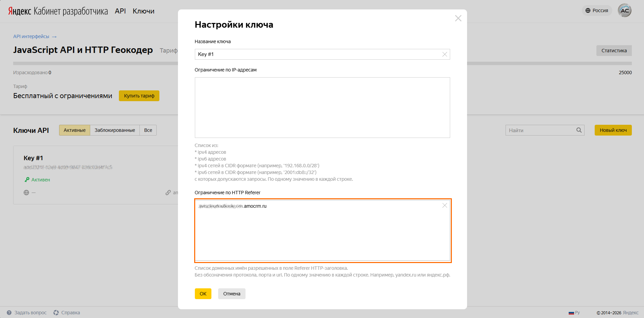The height and width of the screenshot is (318, 644).
Task: Click the search magnifier icon
Action: (x=579, y=130)
